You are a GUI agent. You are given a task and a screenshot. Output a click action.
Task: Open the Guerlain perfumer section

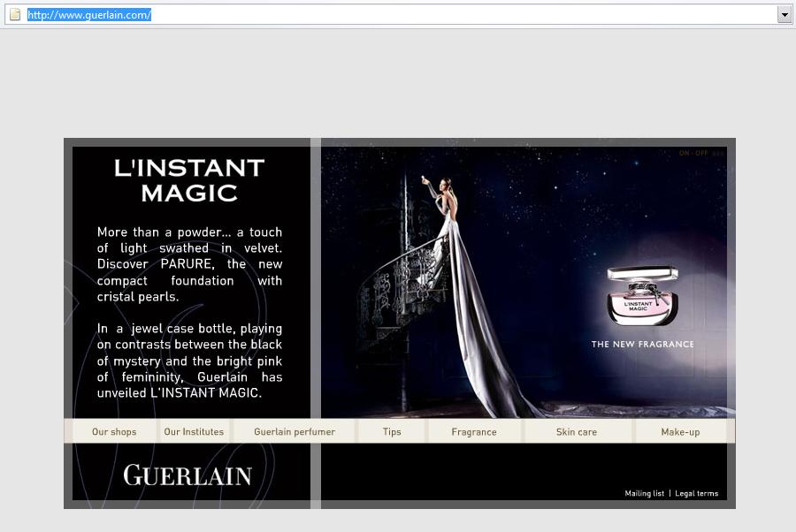tap(295, 431)
